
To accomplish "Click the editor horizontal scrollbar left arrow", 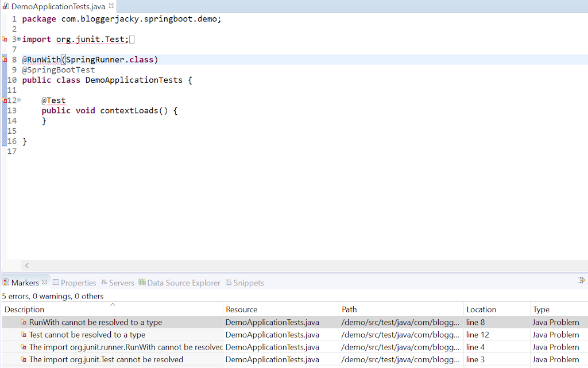I will point(26,265).
